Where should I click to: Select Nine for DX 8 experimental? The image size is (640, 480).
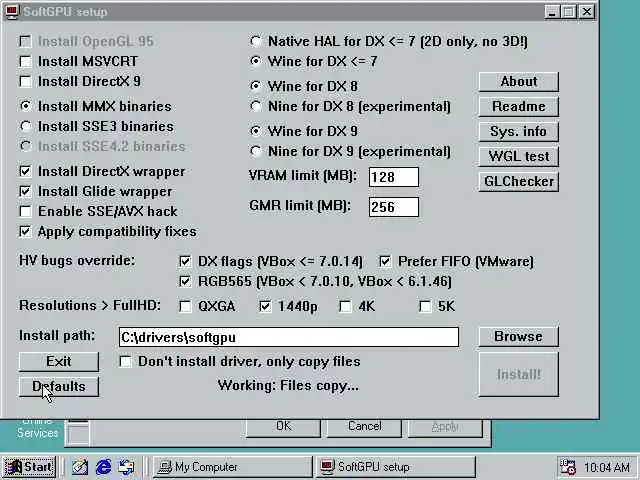(256, 107)
